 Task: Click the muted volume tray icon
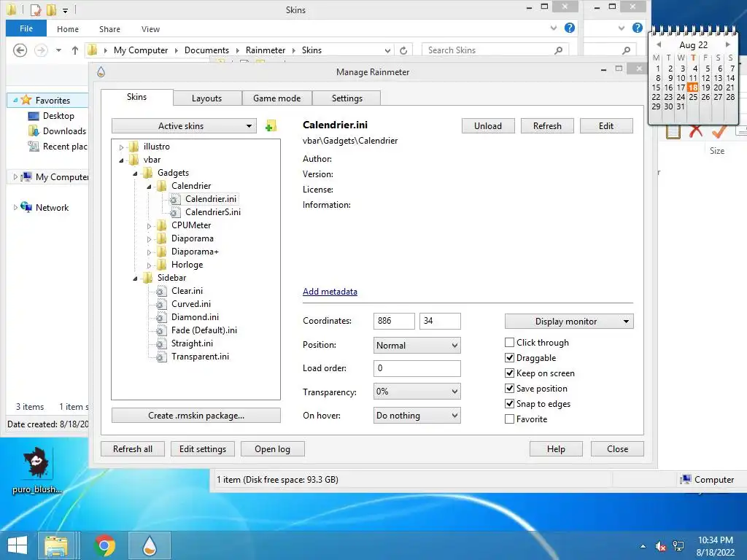(x=660, y=546)
